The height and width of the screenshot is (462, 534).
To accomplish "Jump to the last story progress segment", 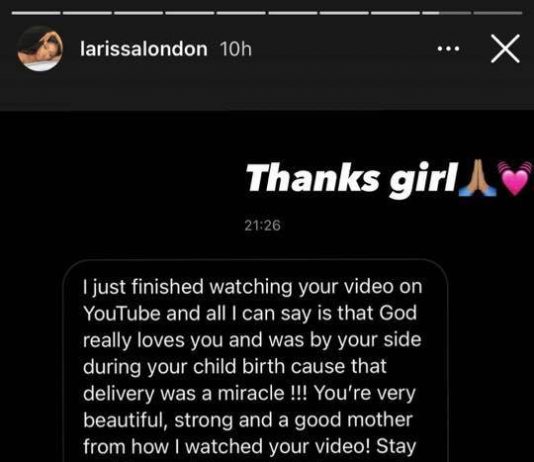I will (x=498, y=13).
